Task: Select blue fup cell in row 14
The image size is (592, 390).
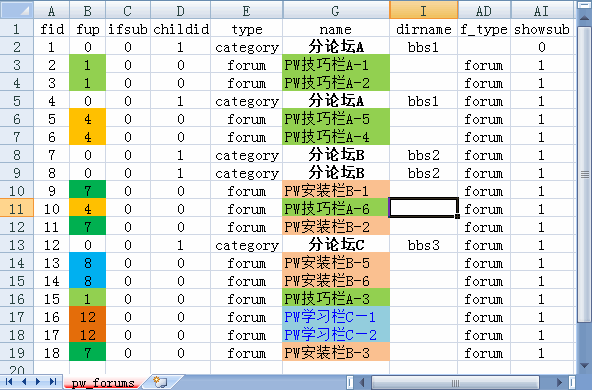Action: (x=88, y=262)
